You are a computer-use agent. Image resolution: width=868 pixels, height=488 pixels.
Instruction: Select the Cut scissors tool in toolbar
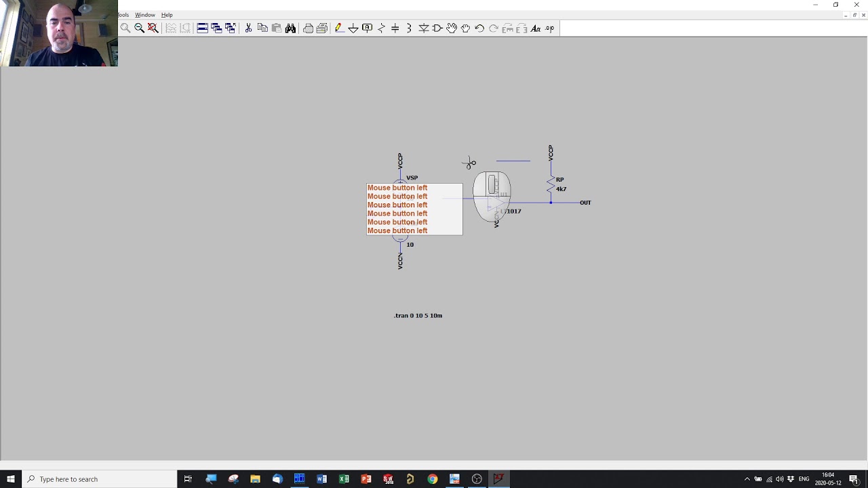(x=248, y=28)
